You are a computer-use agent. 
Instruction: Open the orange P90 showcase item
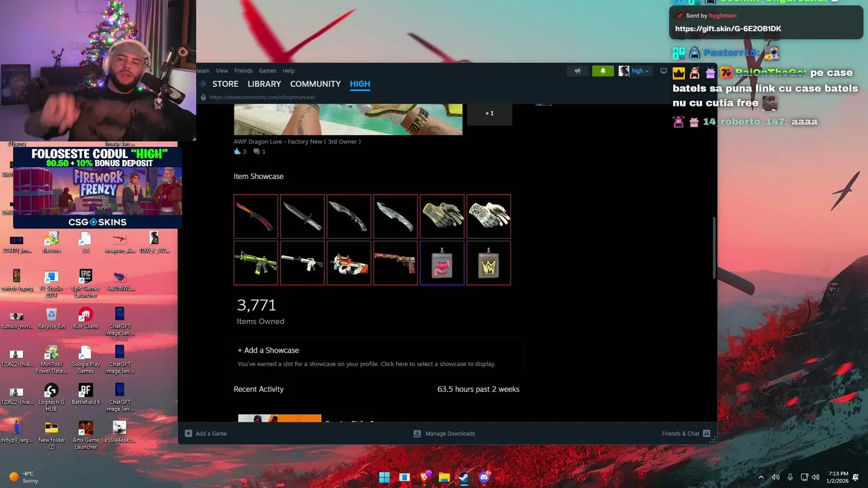pyautogui.click(x=349, y=263)
